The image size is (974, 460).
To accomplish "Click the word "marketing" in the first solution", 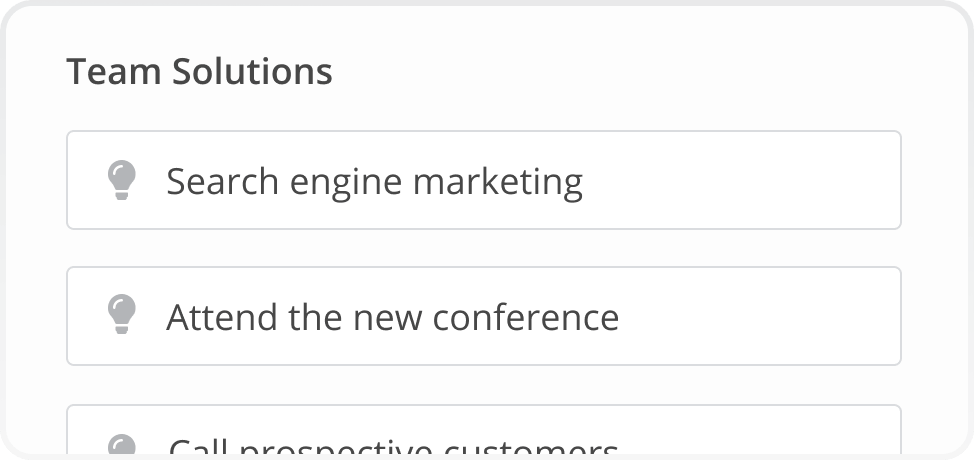I will click(x=498, y=183).
